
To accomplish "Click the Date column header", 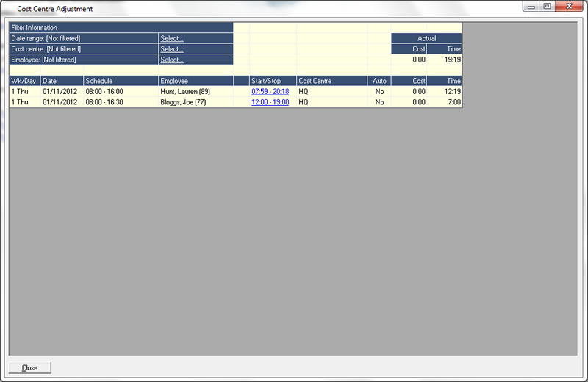I will (x=62, y=81).
